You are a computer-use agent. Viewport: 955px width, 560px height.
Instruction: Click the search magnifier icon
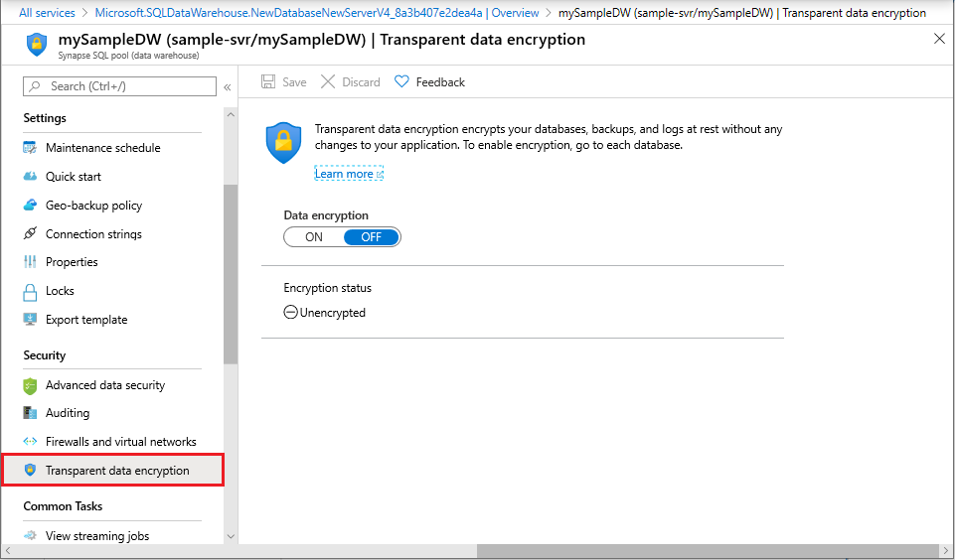pos(36,86)
